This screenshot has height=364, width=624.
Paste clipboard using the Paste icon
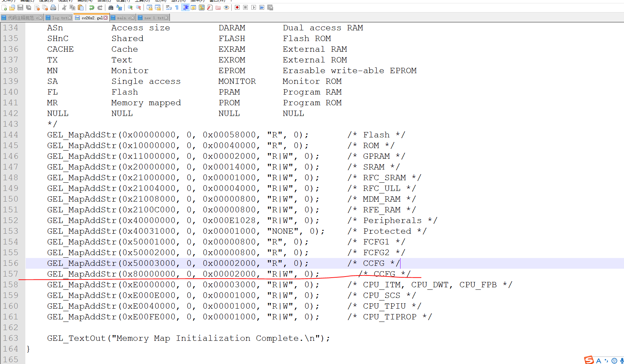[x=81, y=7]
